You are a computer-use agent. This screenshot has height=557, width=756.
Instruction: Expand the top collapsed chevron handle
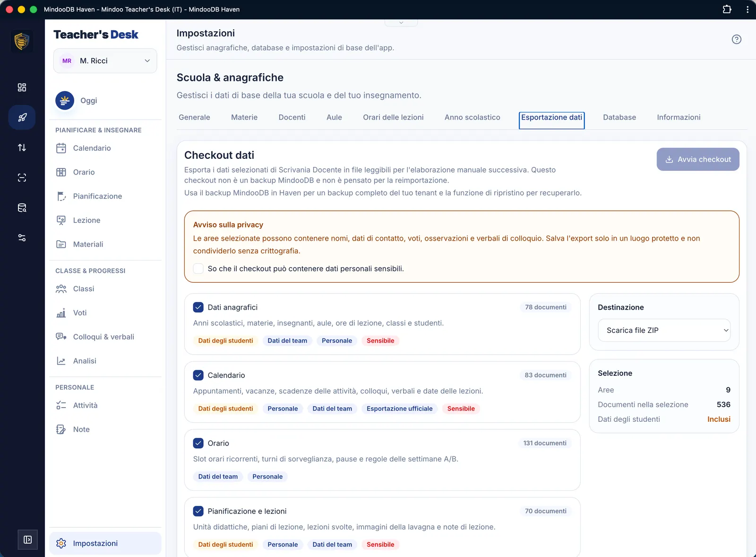pos(401,23)
